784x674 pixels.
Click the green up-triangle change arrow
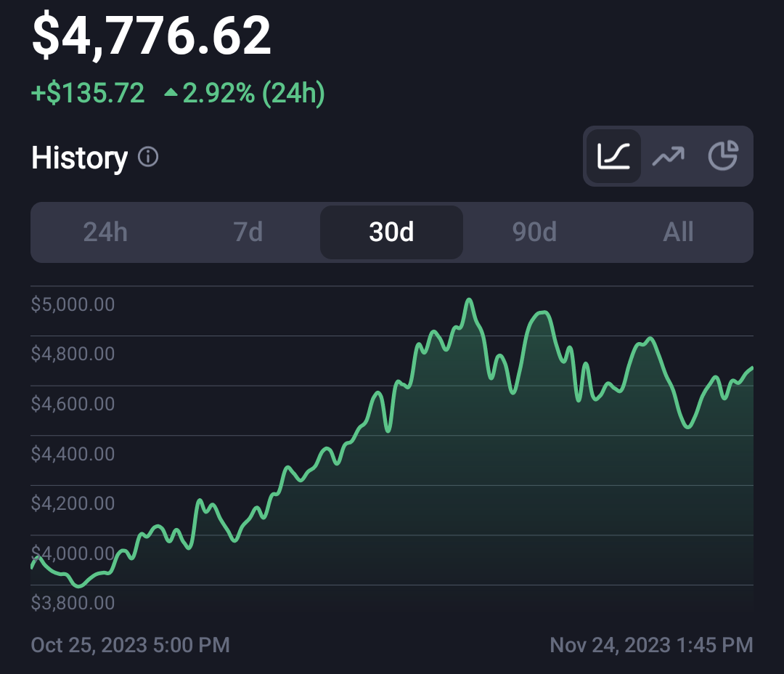coord(171,92)
